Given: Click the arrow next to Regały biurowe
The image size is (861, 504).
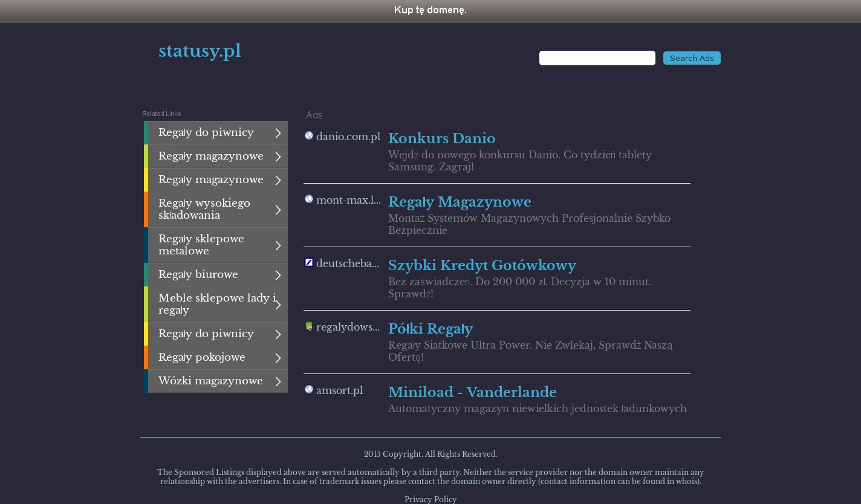Looking at the screenshot, I should [x=278, y=275].
